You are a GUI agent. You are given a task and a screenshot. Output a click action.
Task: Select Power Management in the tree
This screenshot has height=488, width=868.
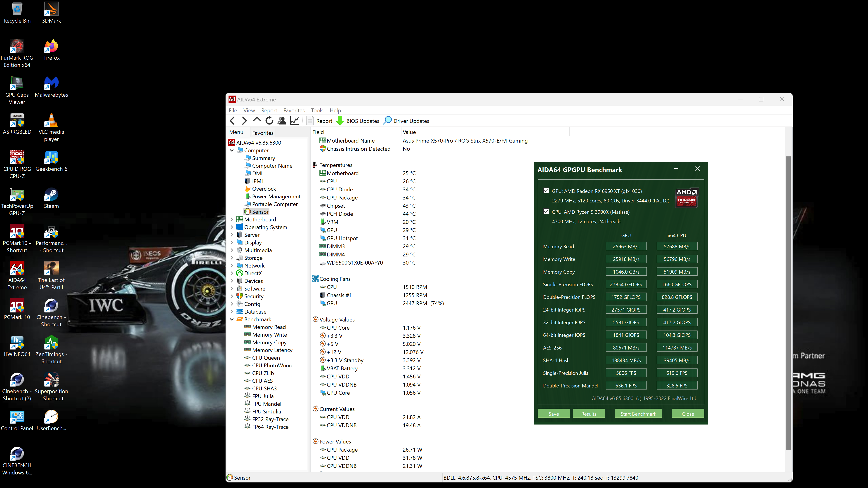click(x=276, y=196)
